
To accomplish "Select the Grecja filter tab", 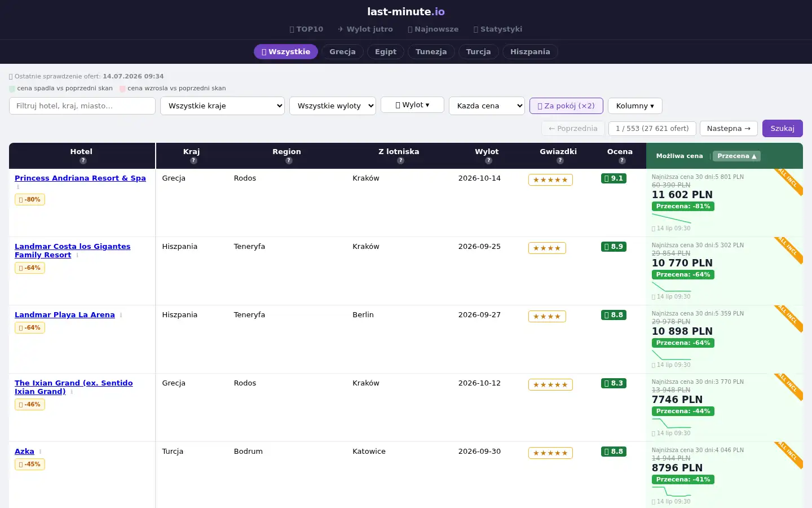I will pyautogui.click(x=343, y=52).
